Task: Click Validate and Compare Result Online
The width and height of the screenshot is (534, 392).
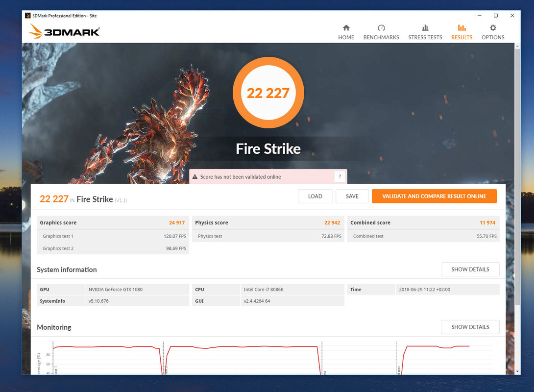Action: point(434,196)
